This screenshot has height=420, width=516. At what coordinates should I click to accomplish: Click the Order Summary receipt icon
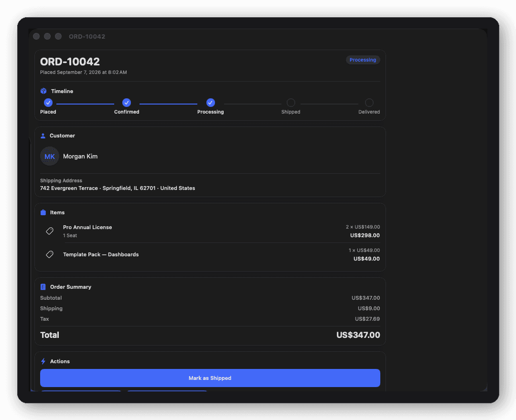(43, 287)
